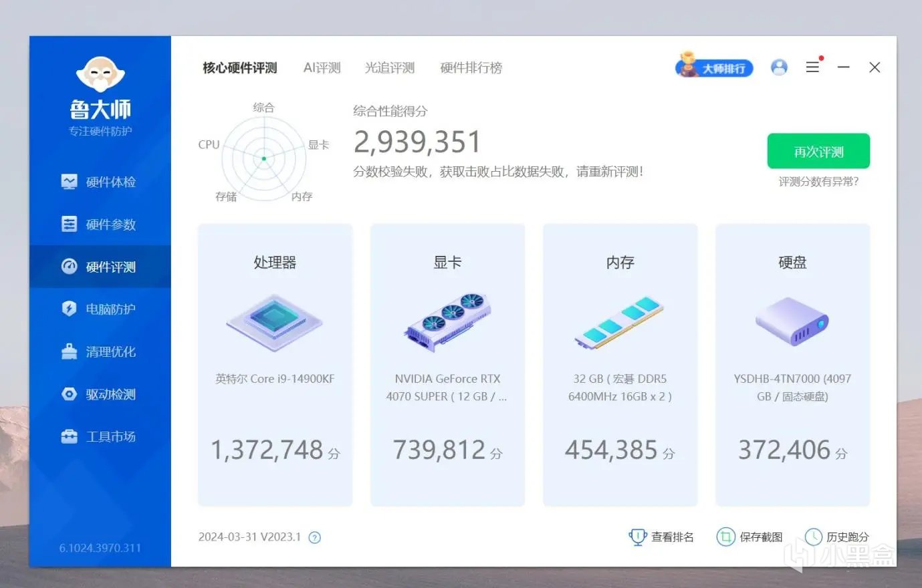
Task: Switch to the 硬件排行榜 tab
Action: click(x=471, y=67)
